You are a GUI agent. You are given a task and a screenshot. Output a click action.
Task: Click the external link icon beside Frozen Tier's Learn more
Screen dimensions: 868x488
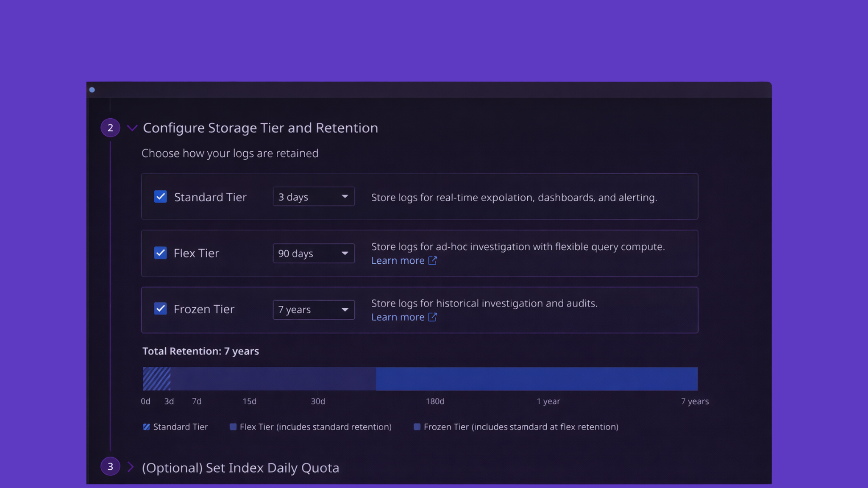432,317
